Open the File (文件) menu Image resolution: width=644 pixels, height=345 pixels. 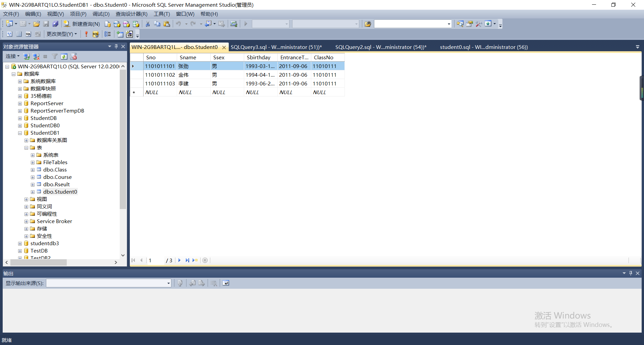[11, 14]
